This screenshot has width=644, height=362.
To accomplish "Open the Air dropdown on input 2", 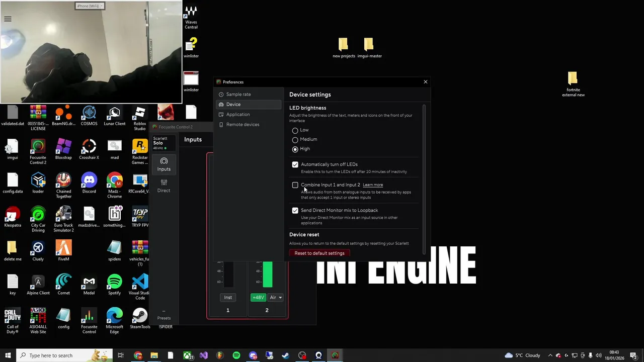I will [x=276, y=298].
